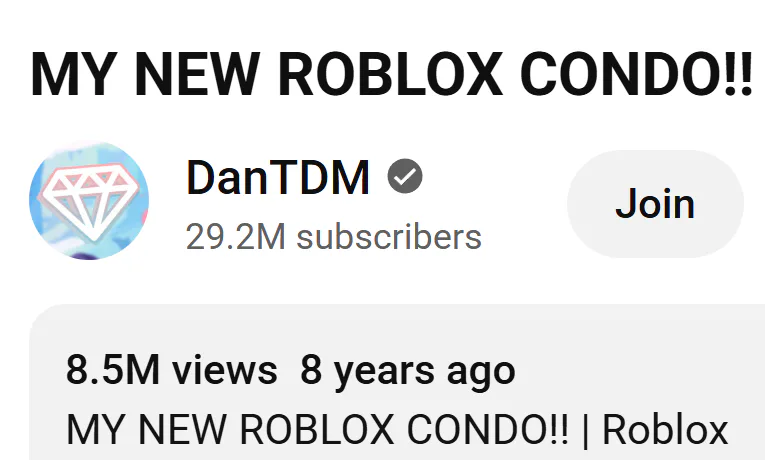Click the word 'views' in the description header

pos(225,370)
